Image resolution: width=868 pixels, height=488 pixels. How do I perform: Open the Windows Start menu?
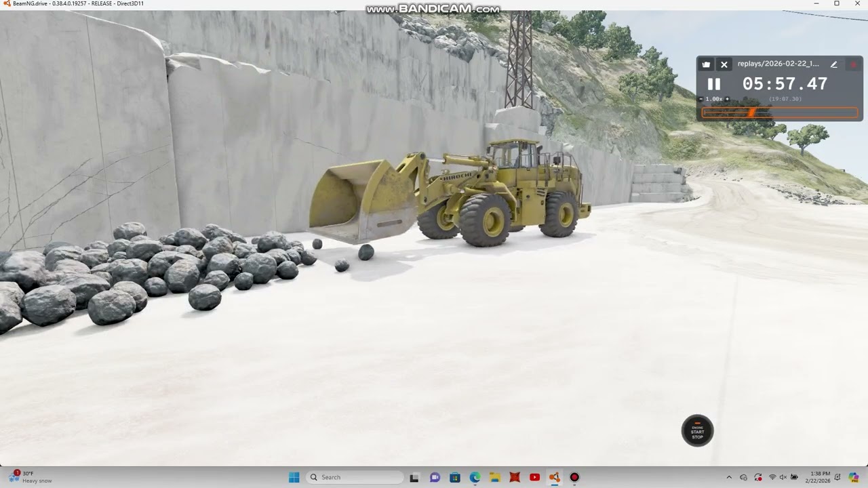[x=294, y=477]
